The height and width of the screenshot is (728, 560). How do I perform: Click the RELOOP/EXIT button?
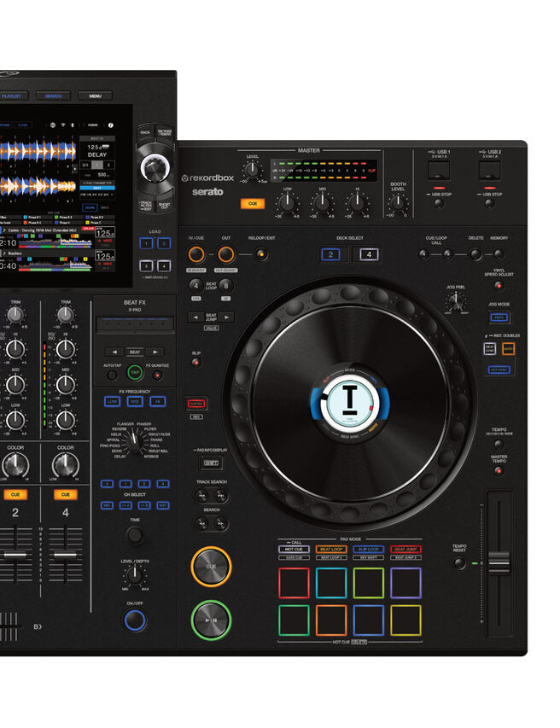pos(262,254)
